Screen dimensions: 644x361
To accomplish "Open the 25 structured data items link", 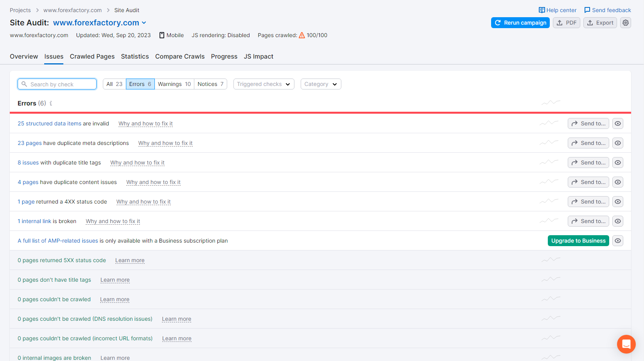I will click(x=50, y=123).
